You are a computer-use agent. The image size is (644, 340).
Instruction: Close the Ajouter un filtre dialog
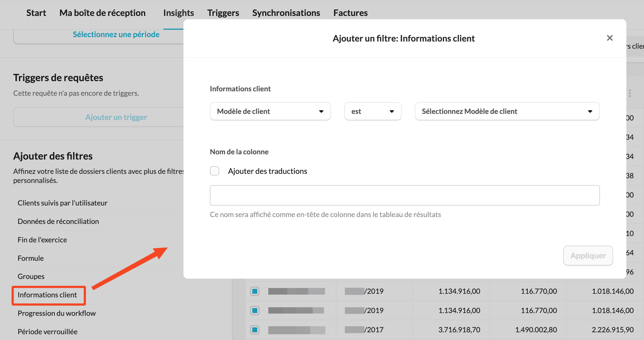pos(610,38)
